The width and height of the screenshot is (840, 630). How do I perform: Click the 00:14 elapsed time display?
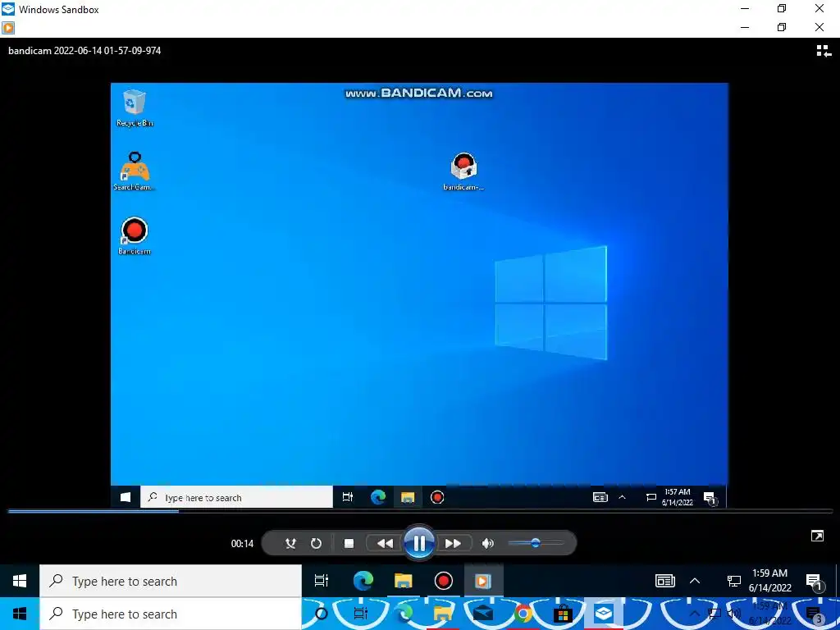click(242, 544)
